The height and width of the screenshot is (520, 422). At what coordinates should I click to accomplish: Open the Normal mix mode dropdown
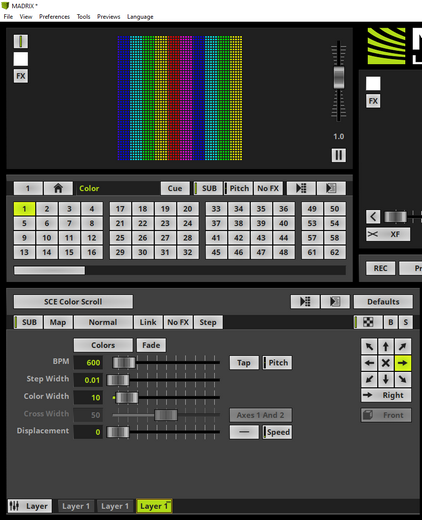point(103,322)
